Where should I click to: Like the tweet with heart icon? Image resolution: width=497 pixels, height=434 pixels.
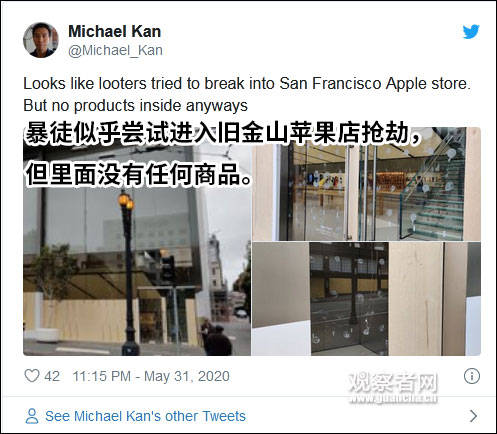(x=32, y=376)
